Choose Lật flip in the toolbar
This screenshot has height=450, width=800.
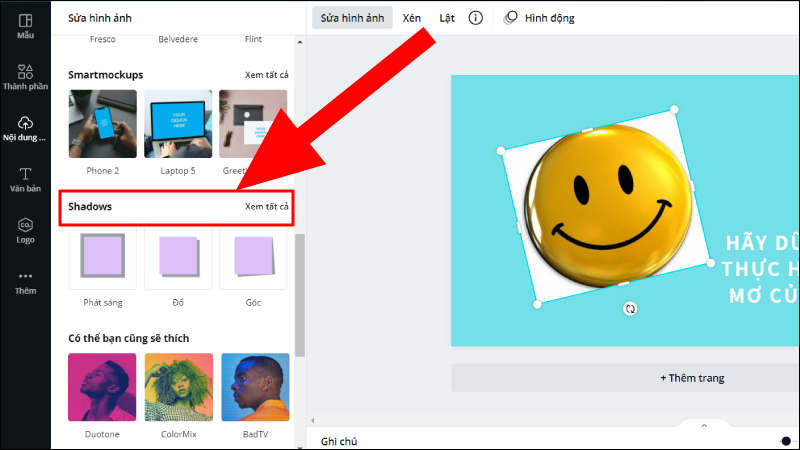click(x=447, y=18)
